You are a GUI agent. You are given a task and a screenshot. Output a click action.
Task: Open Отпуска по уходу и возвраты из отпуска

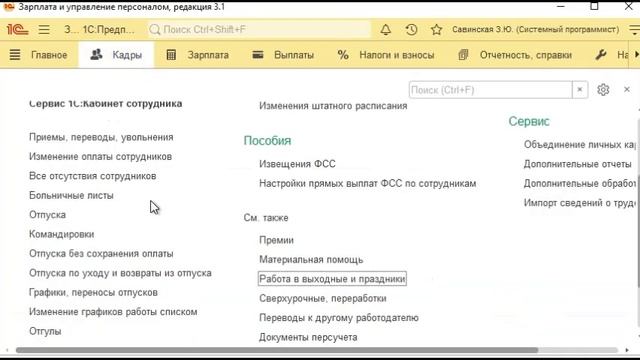pos(120,273)
